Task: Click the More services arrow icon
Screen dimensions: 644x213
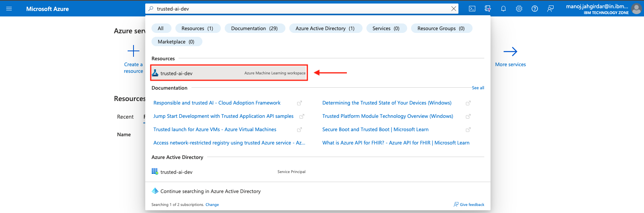Action: (x=511, y=51)
